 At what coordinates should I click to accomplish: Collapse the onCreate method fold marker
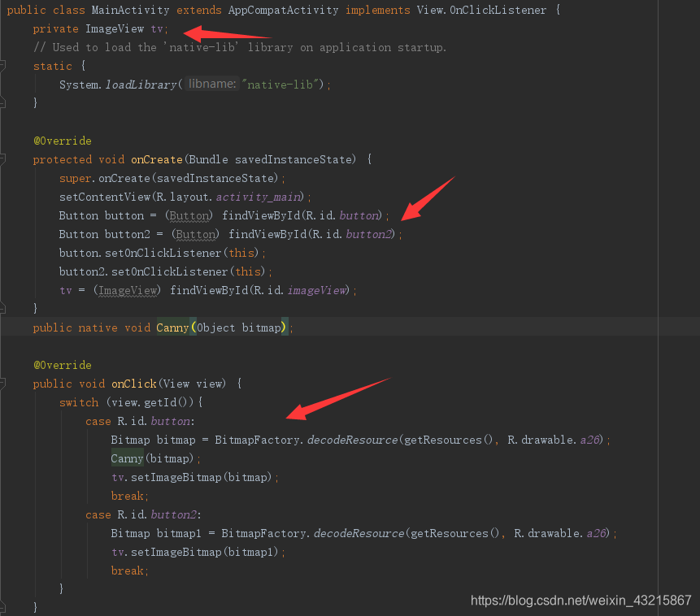pos(2,159)
